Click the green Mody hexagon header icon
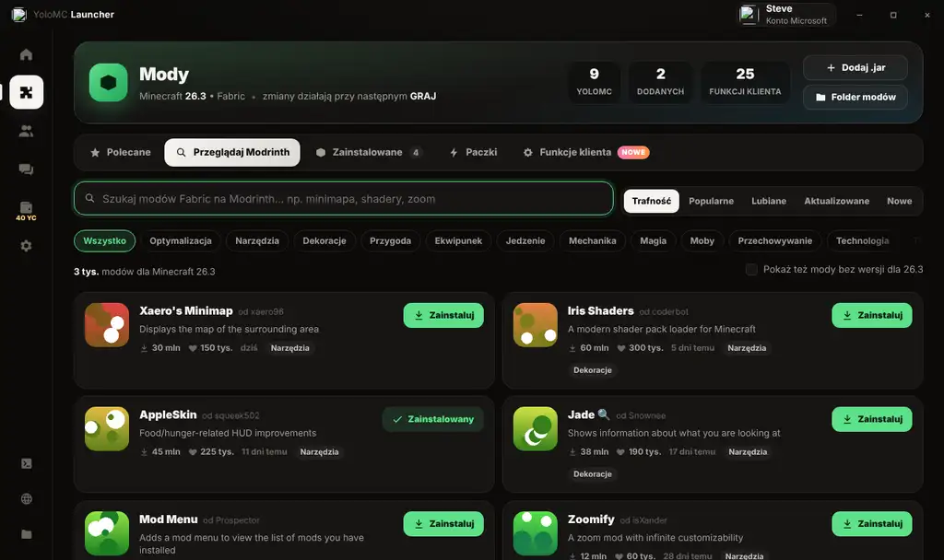The image size is (944, 560). click(109, 82)
